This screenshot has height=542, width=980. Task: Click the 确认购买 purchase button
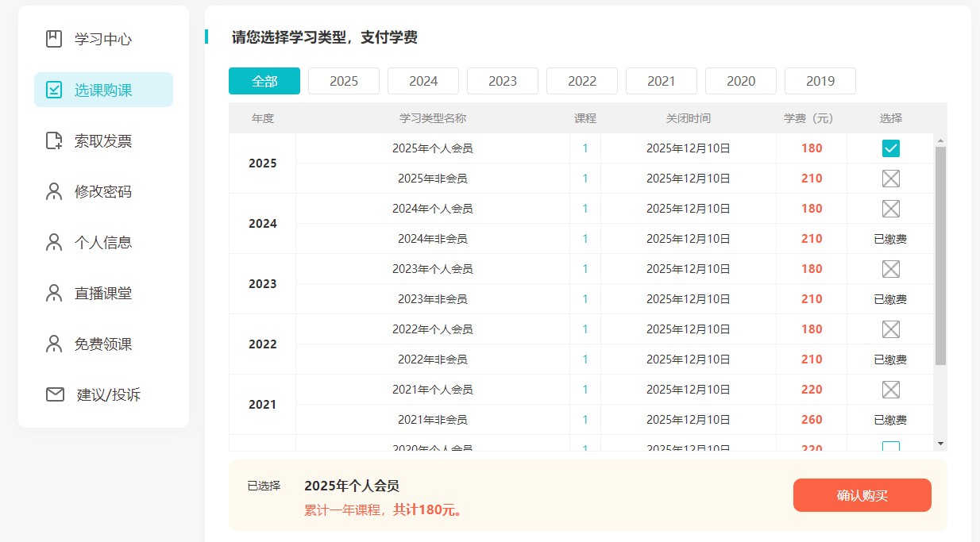click(x=862, y=494)
